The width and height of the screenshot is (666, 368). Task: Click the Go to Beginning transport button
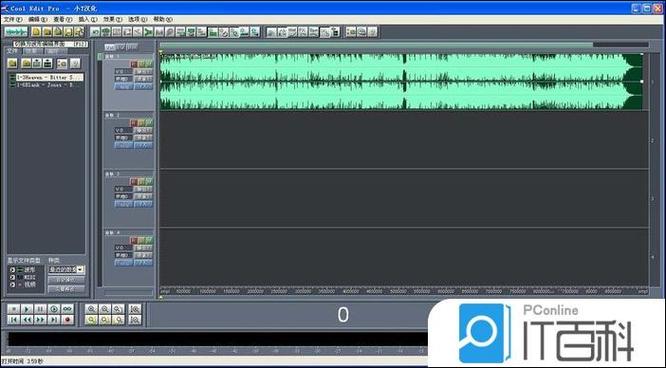[14, 320]
